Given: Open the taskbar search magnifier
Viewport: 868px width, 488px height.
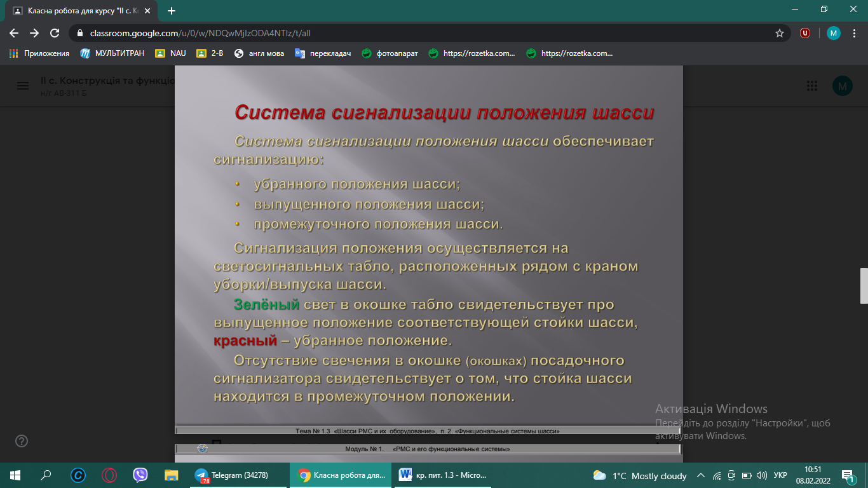Looking at the screenshot, I should (46, 475).
